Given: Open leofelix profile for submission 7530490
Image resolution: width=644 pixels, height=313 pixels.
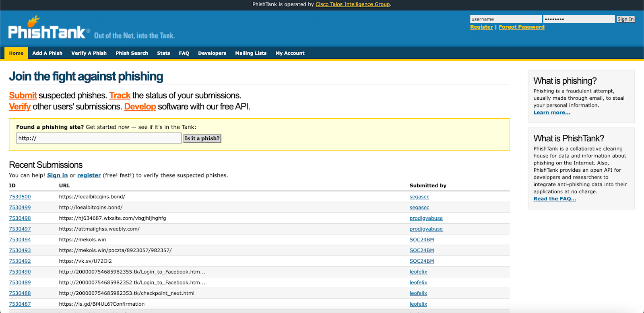Looking at the screenshot, I should (x=419, y=272).
